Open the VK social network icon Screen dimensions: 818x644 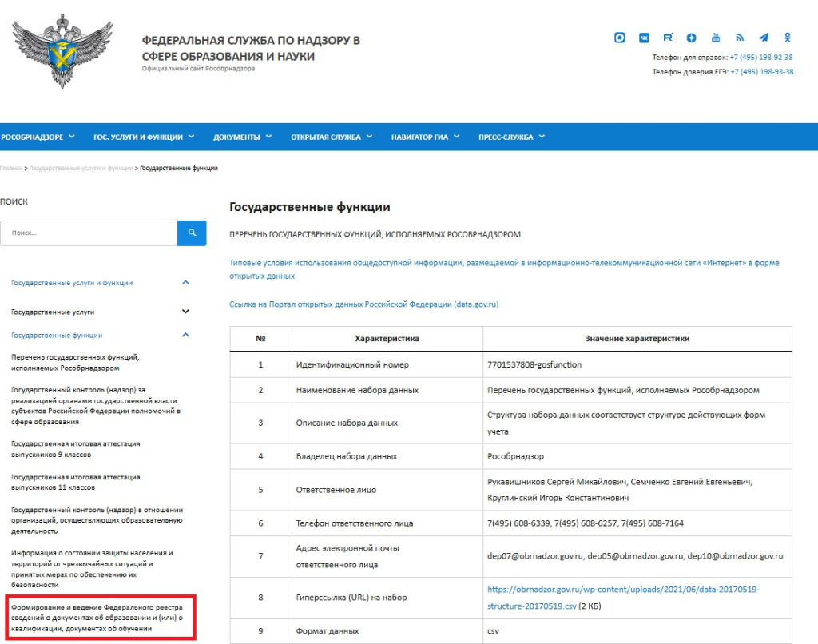pyautogui.click(x=645, y=38)
